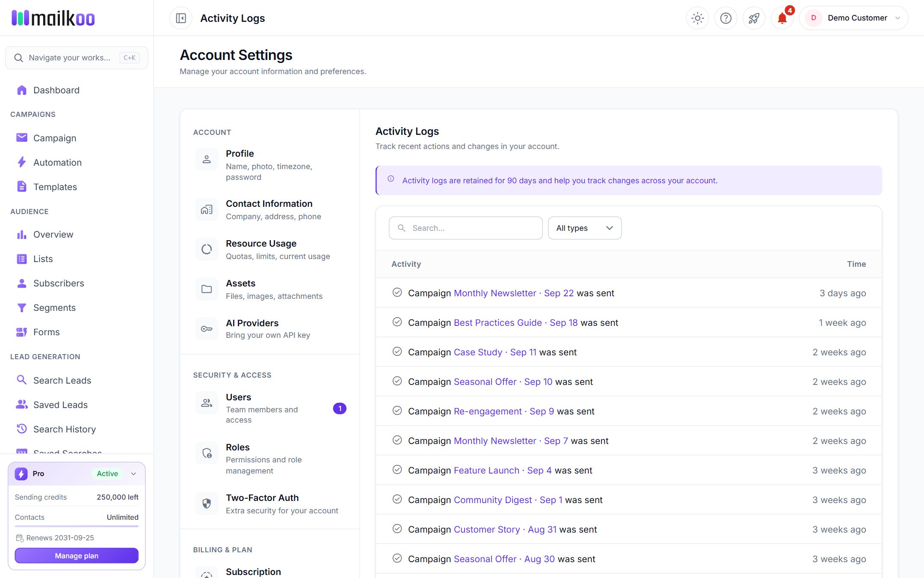The image size is (924, 578).
Task: Open Search Leads in sidebar
Action: (77, 380)
